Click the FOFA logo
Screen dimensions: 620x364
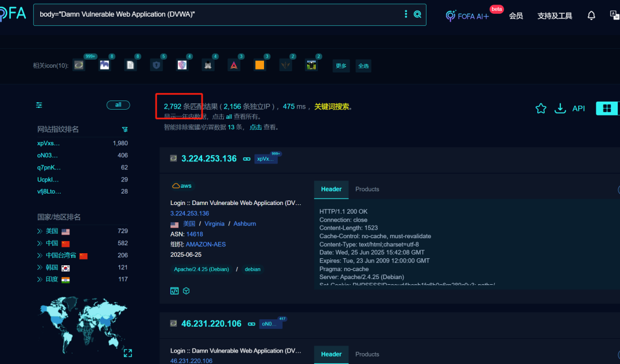pyautogui.click(x=12, y=14)
